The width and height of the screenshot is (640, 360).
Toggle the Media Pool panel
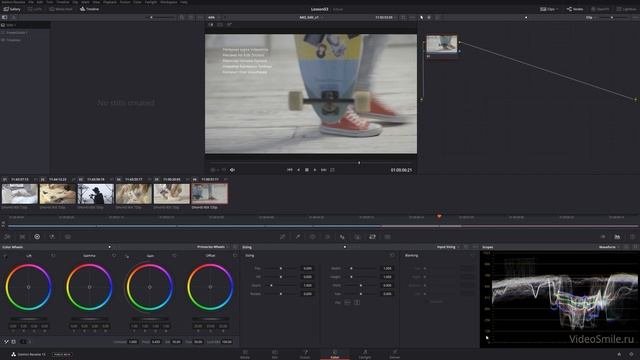coord(61,9)
